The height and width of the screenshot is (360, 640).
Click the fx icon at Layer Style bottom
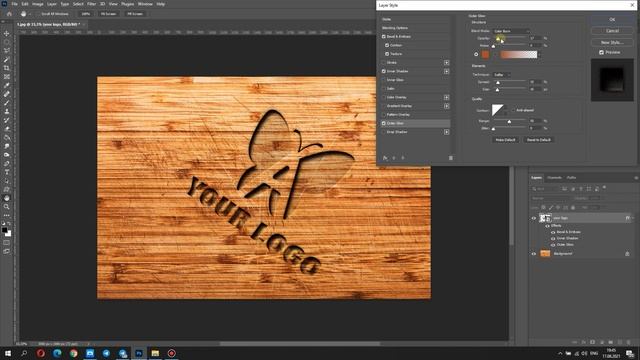[385, 158]
